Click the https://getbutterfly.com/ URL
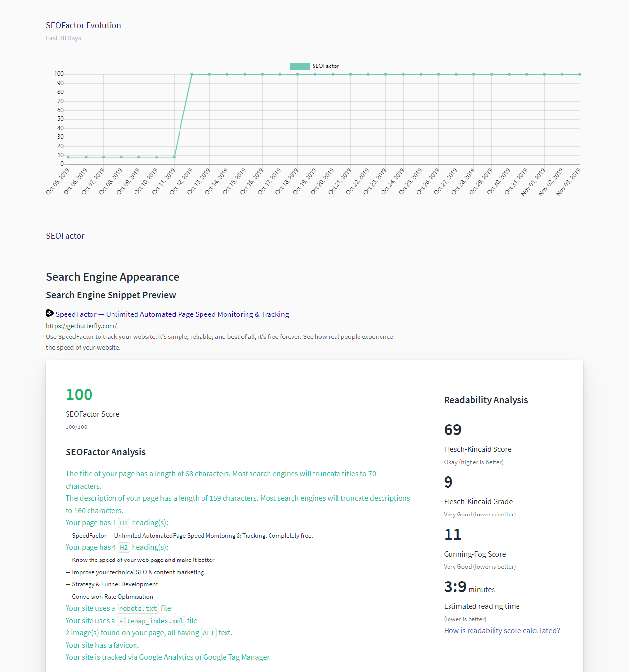629x672 pixels. (81, 325)
